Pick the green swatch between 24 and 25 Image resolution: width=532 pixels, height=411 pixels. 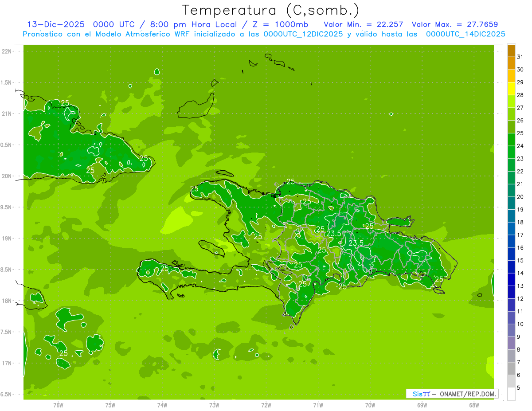coord(511,140)
